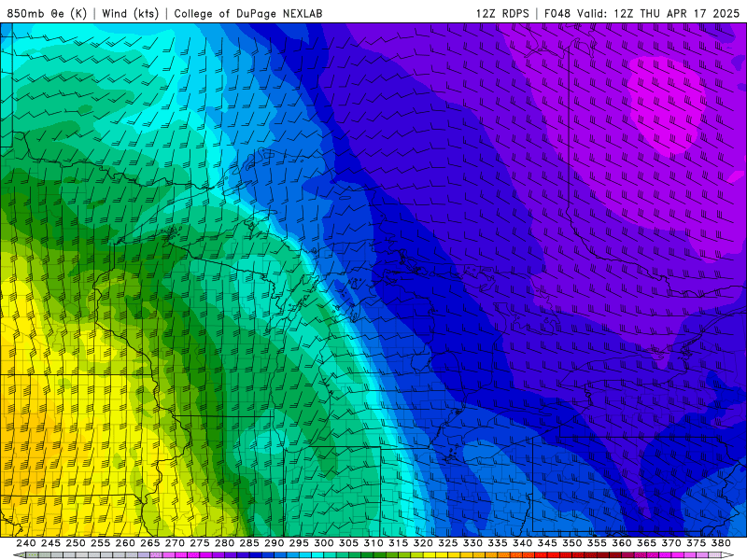
Task: Click the 300 value on the color scale
Action: 323,543
